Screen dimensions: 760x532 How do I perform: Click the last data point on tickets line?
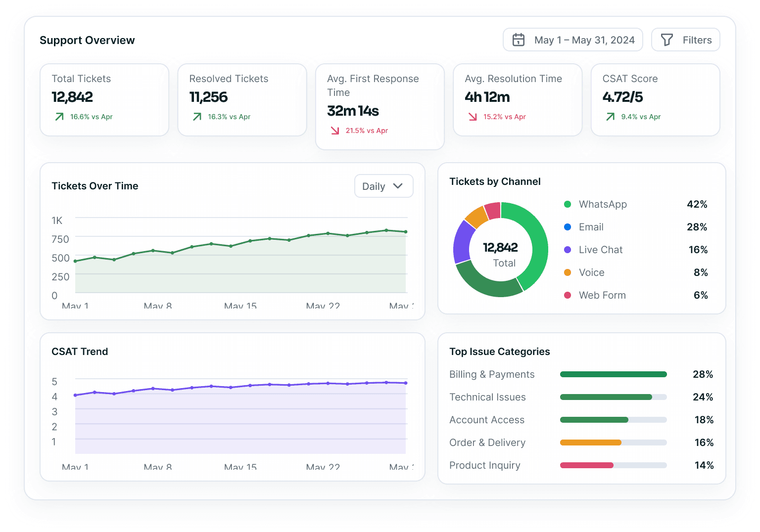point(406,231)
